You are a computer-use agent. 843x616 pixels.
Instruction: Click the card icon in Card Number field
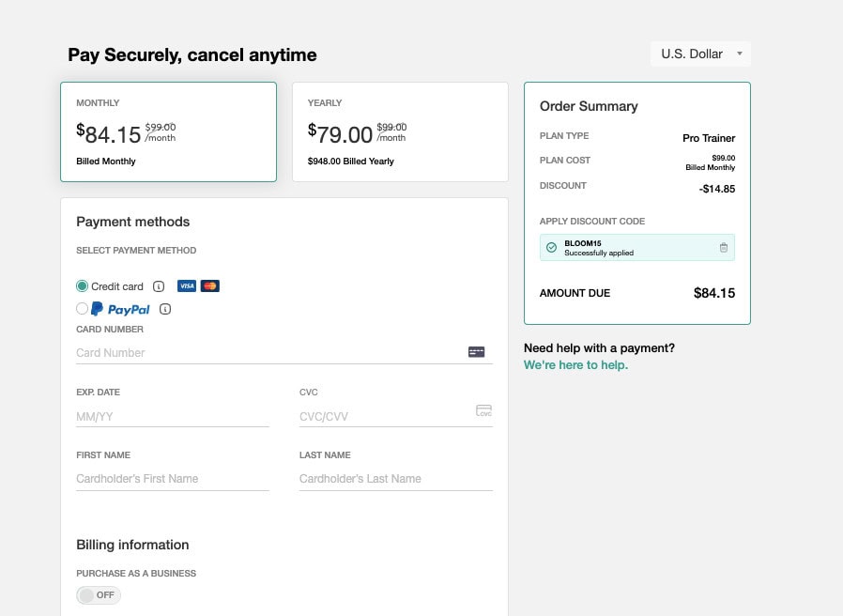click(476, 352)
